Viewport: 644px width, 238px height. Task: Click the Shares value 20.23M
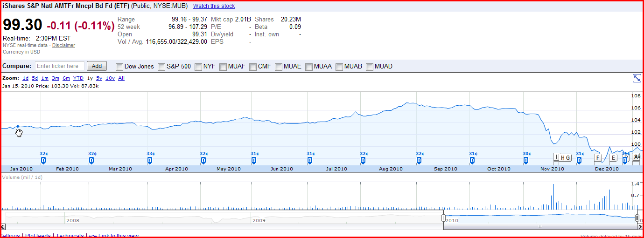click(x=291, y=20)
